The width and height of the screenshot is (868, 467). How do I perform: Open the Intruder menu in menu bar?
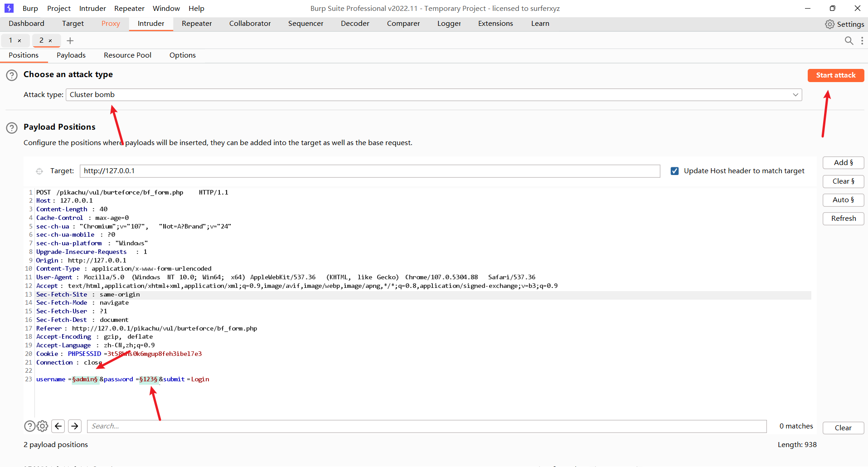click(92, 8)
